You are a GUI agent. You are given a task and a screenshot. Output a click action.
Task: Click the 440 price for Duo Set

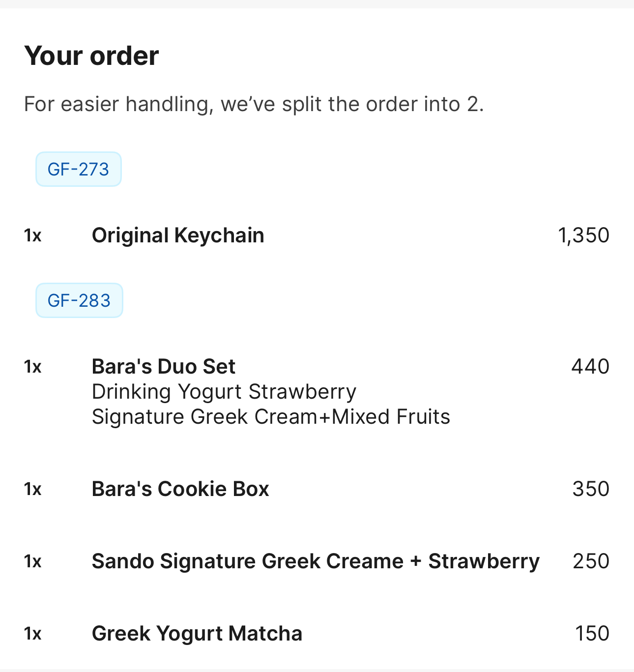point(590,367)
